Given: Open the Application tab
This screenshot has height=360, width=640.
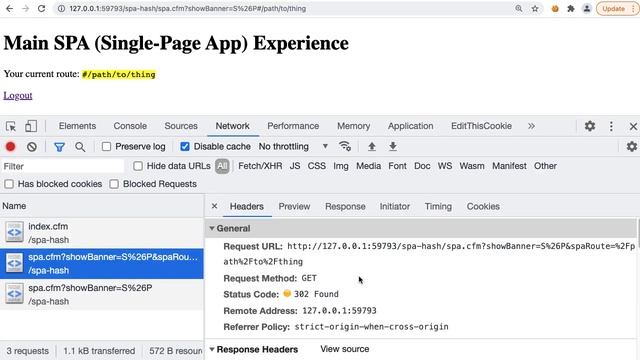Looking at the screenshot, I should point(411,126).
